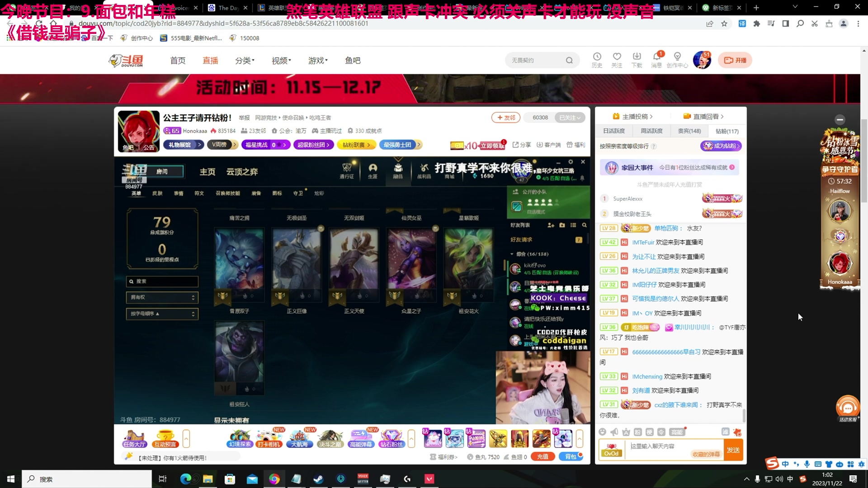Open the 滤 danmu filter icon

[x=725, y=432]
